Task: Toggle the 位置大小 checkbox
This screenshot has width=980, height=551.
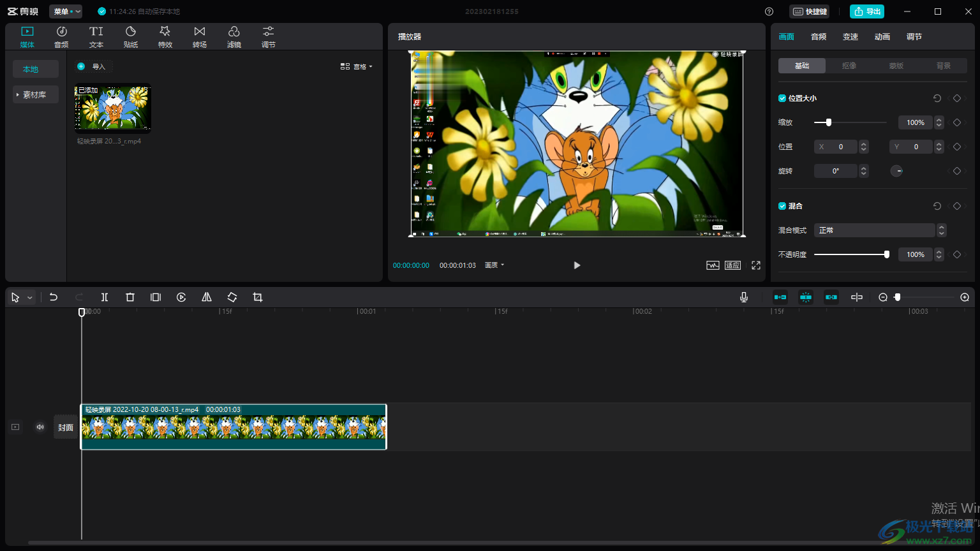Action: pos(782,98)
